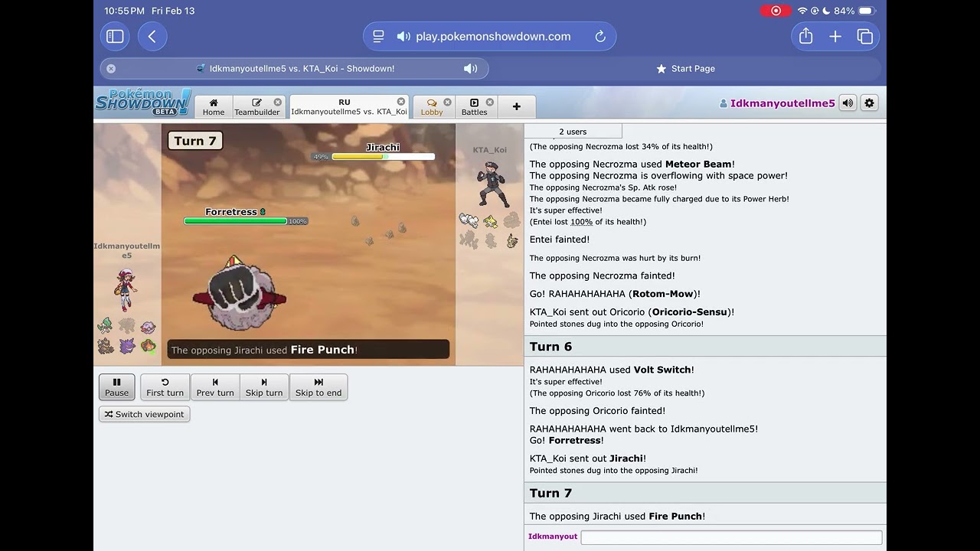Viewport: 980px width, 551px height.
Task: Click the KTA_Koi trainer sprite
Action: 491,184
